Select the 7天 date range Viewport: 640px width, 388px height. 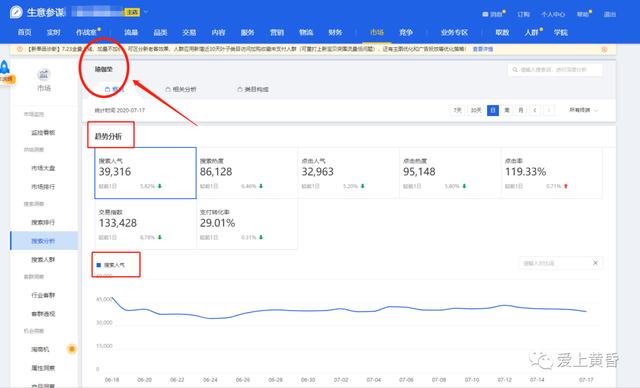pyautogui.click(x=458, y=110)
